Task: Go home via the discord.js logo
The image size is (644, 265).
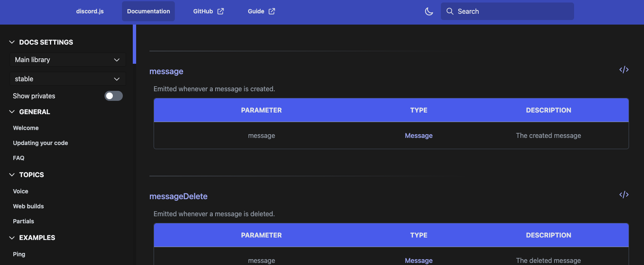Action: 90,11
